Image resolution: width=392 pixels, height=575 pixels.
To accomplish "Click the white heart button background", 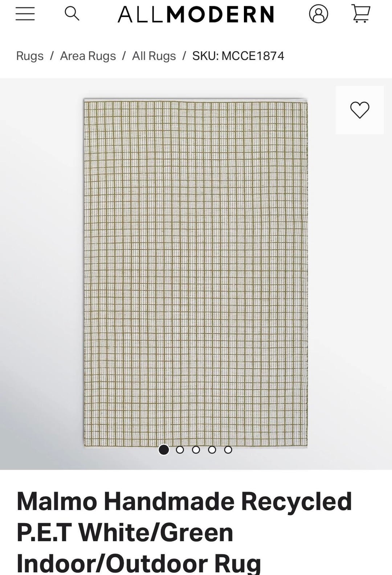I will coord(359,110).
